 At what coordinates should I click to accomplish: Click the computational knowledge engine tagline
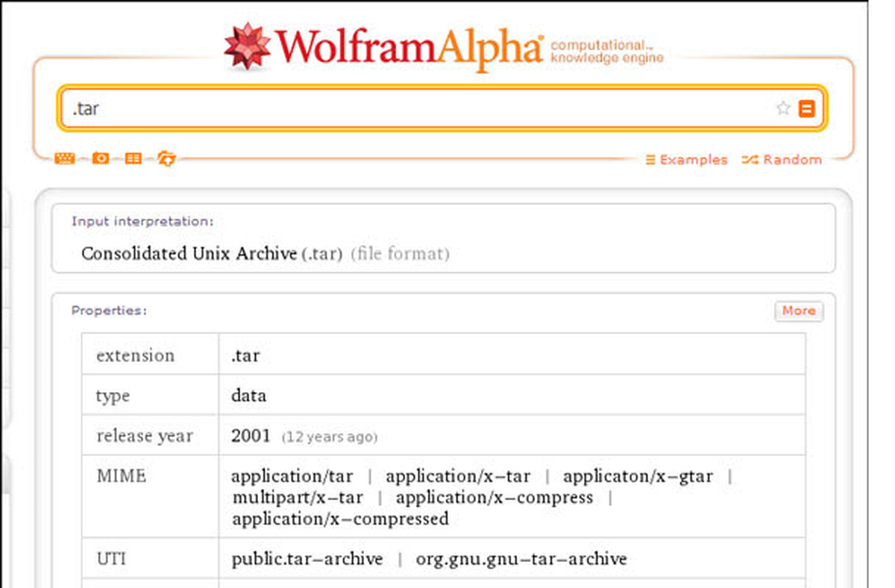[x=606, y=52]
